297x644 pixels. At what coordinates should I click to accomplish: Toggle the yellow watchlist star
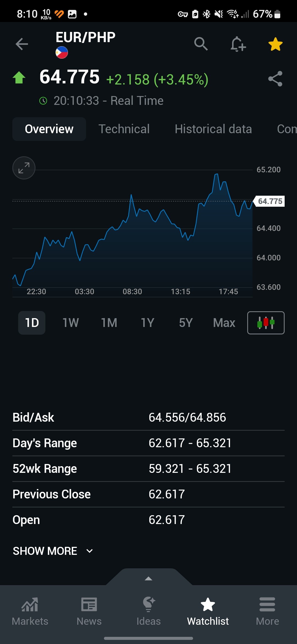pyautogui.click(x=275, y=44)
